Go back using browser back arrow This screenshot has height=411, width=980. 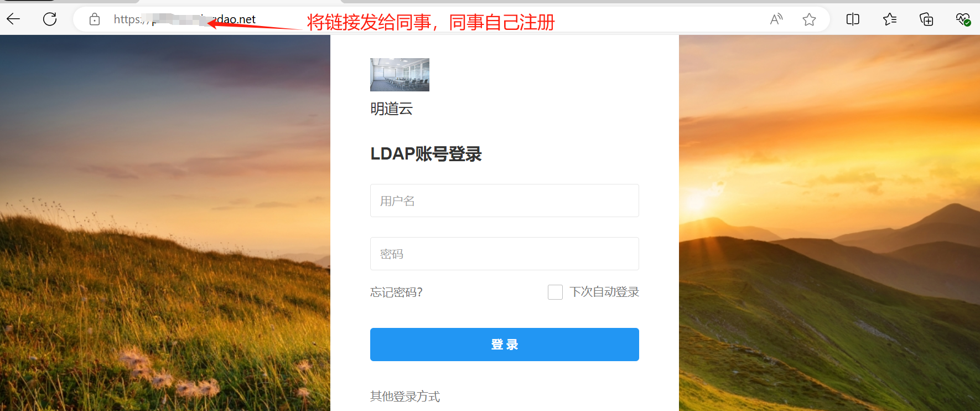click(x=13, y=19)
